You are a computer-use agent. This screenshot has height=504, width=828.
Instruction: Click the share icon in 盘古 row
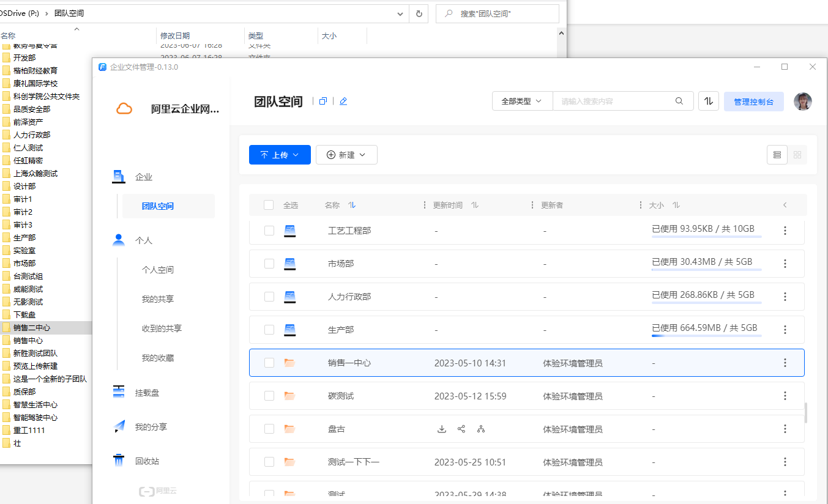[x=461, y=429]
